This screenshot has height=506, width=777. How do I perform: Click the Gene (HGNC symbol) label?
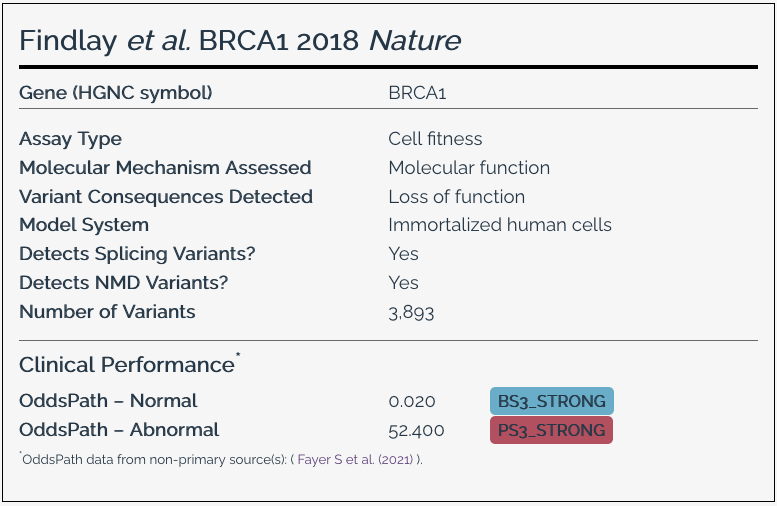pyautogui.click(x=116, y=93)
